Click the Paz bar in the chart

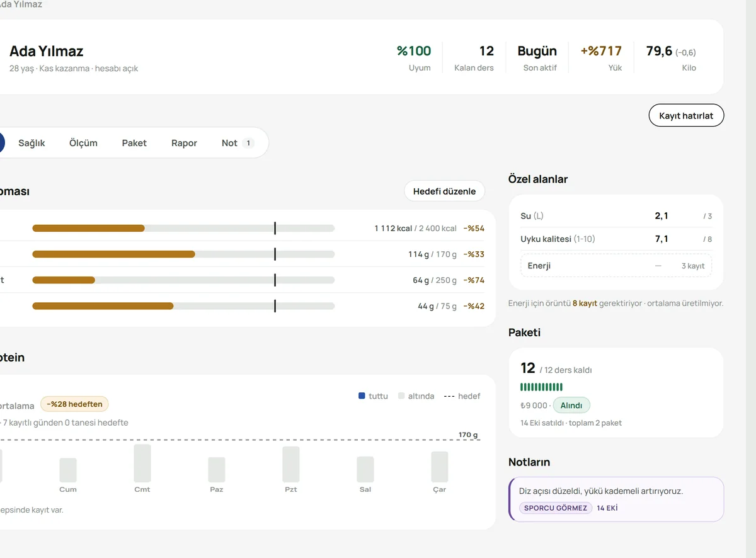(x=217, y=470)
